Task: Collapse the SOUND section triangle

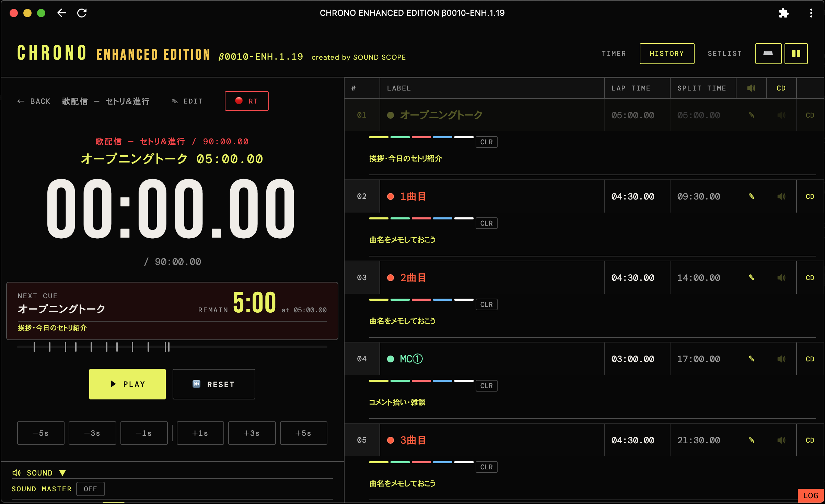Action: pyautogui.click(x=62, y=473)
